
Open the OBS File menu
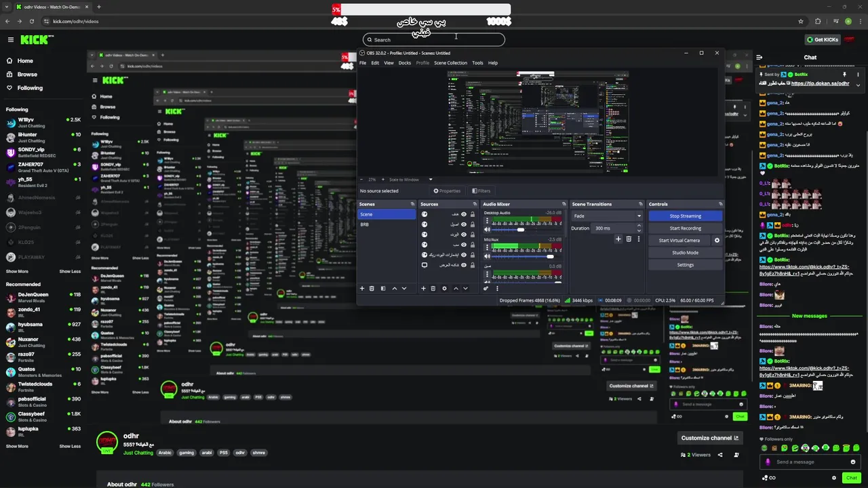click(x=363, y=63)
